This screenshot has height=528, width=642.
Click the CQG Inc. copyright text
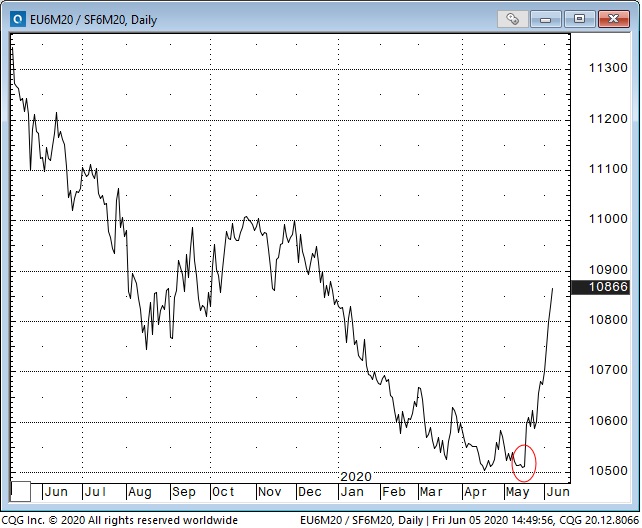pos(119,520)
